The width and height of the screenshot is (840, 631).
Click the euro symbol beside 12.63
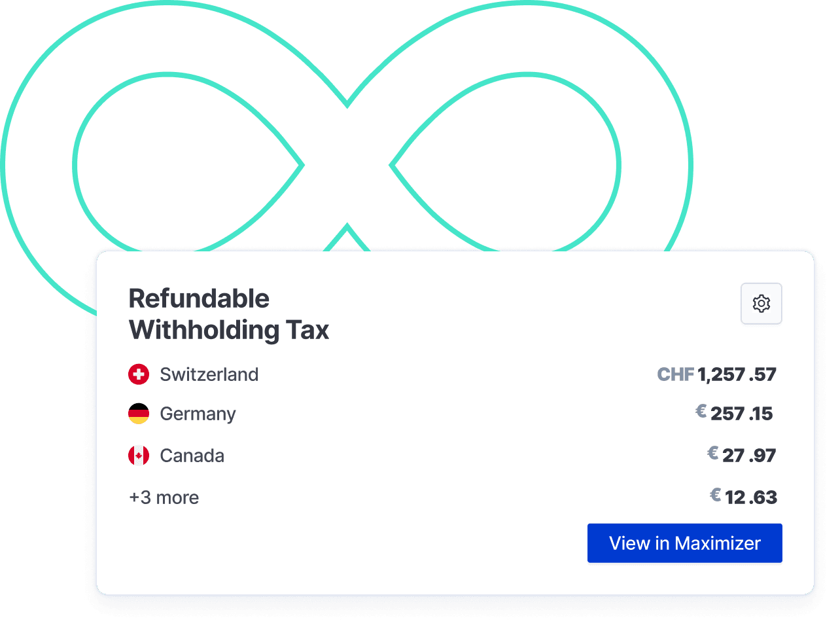(715, 496)
